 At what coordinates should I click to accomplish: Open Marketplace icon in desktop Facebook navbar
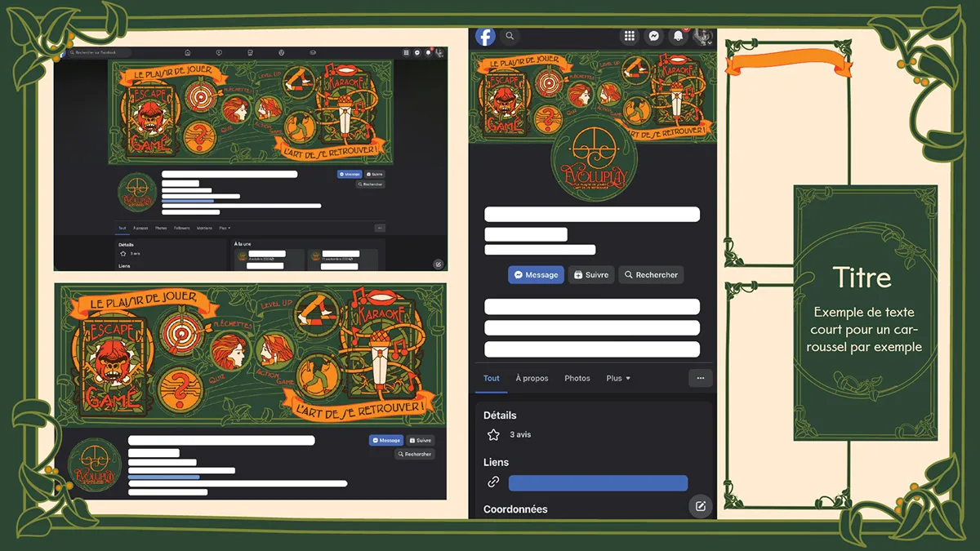pos(250,52)
